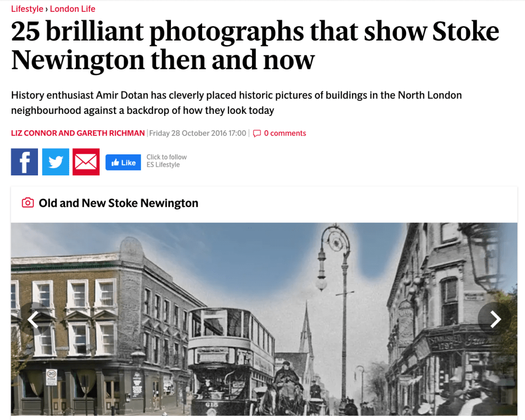Open the London Life breadcrumb link
The height and width of the screenshot is (420, 525).
(x=73, y=9)
